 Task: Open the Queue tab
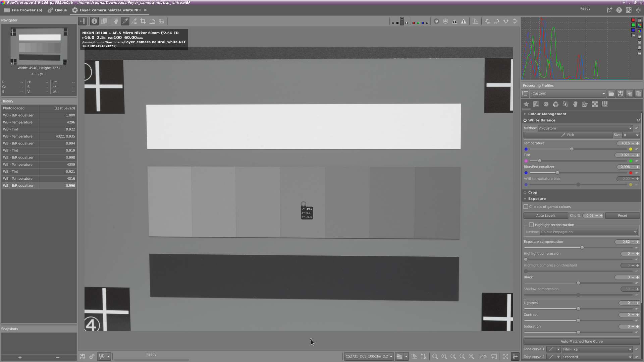[57, 10]
